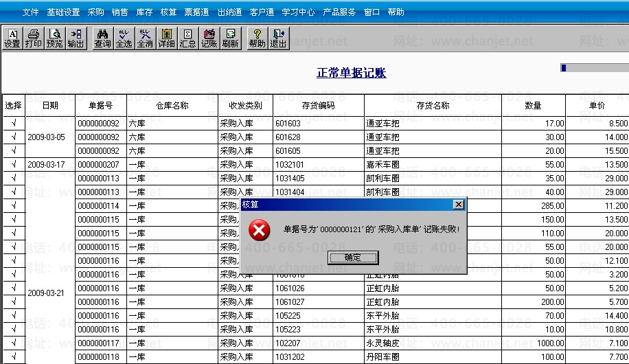Click the posting progress bar
The width and height of the screenshot is (629, 364).
coord(595,68)
